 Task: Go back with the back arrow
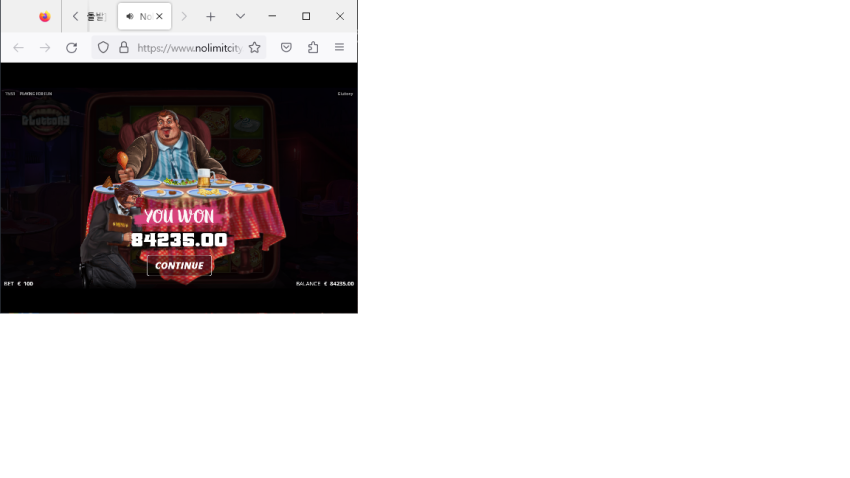18,48
